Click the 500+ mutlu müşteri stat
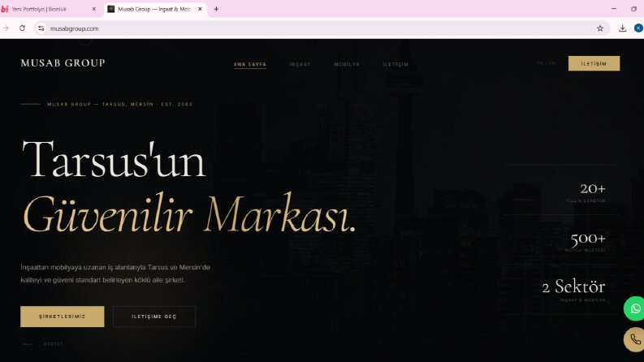Viewport: 644px width, 362px height. (586, 242)
